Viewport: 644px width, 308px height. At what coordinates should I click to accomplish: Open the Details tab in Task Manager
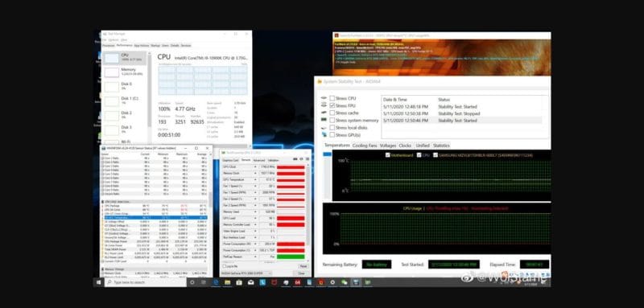click(x=175, y=46)
